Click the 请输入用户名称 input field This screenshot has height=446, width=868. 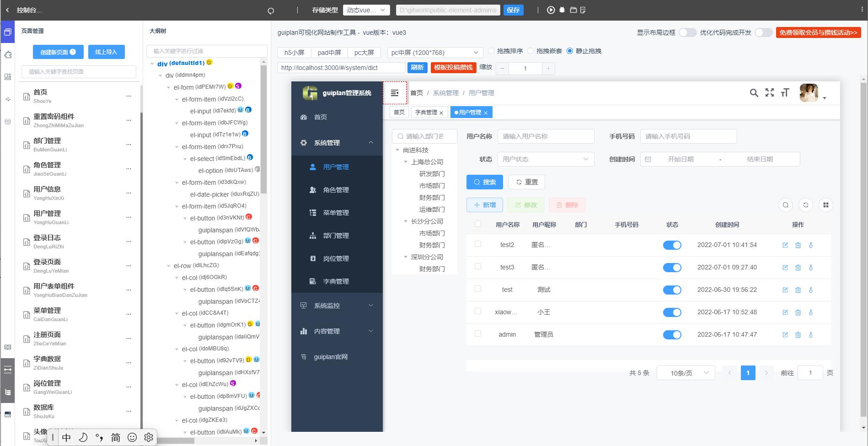click(x=546, y=136)
